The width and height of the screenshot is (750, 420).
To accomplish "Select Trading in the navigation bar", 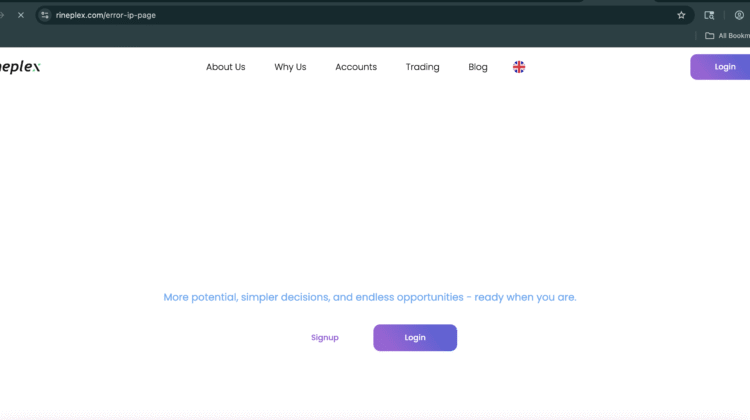I will [x=422, y=67].
